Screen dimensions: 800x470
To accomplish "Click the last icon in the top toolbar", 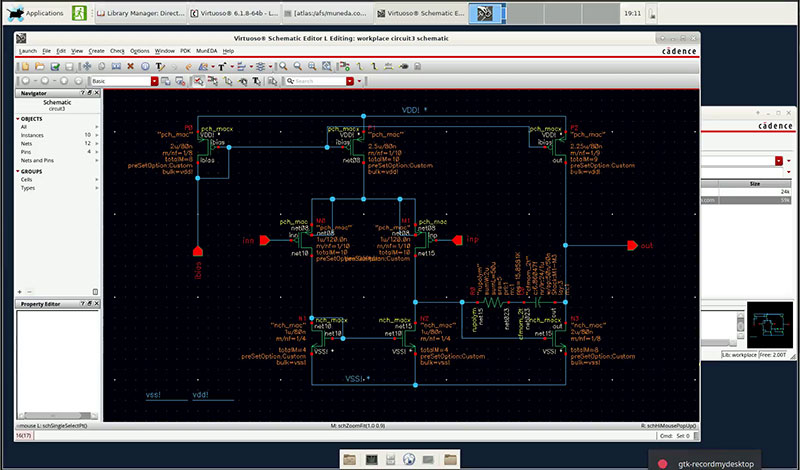I will (x=417, y=66).
